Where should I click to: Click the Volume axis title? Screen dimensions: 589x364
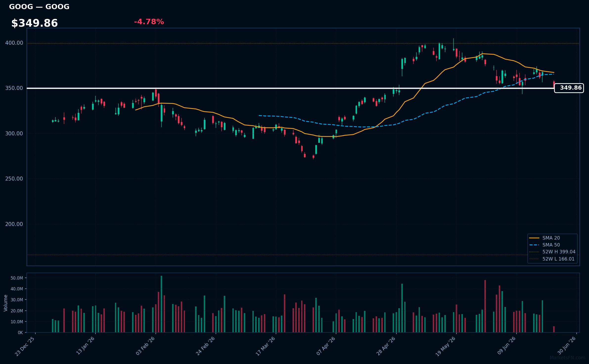(x=6, y=303)
